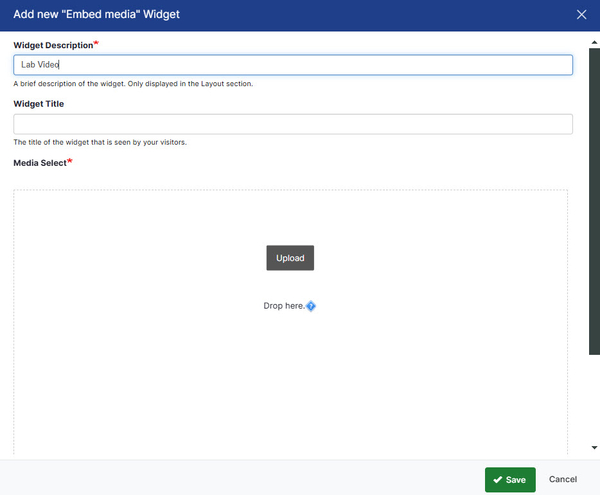This screenshot has width=600, height=495.
Task: Click the Media Select label
Action: (x=39, y=162)
